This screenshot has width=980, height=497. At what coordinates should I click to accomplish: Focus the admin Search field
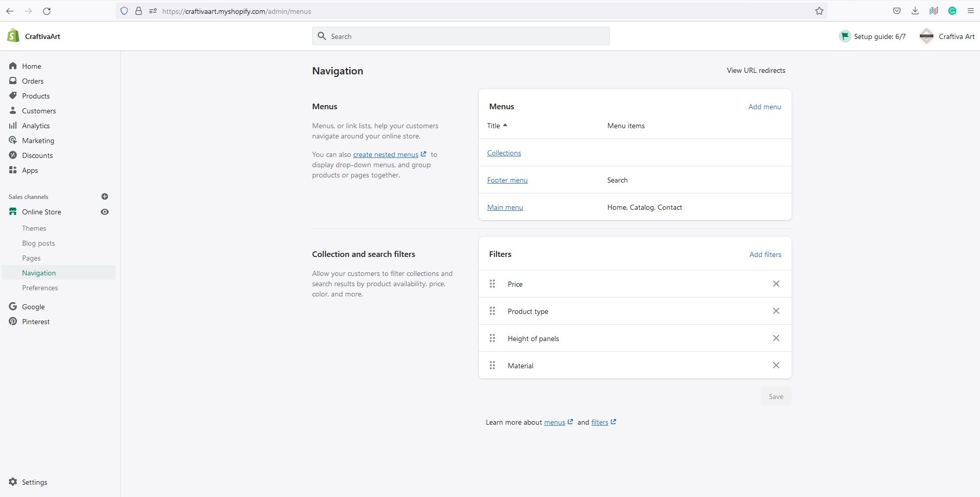(x=460, y=36)
